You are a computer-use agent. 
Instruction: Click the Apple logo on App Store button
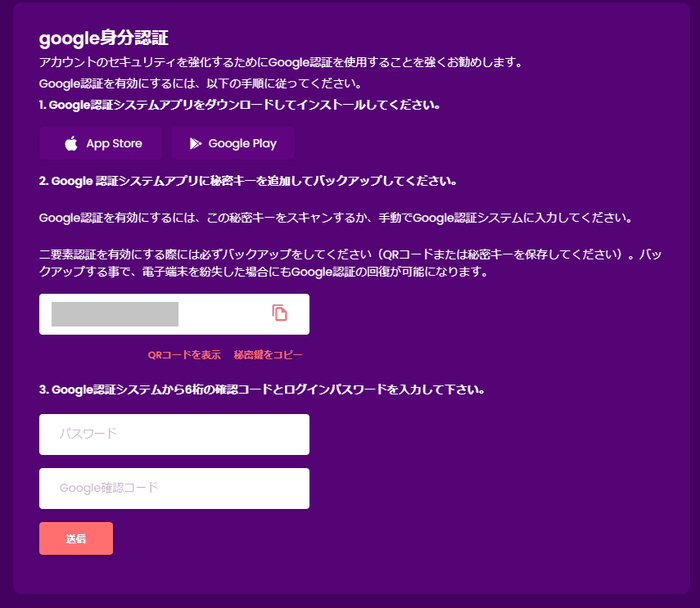coord(71,144)
